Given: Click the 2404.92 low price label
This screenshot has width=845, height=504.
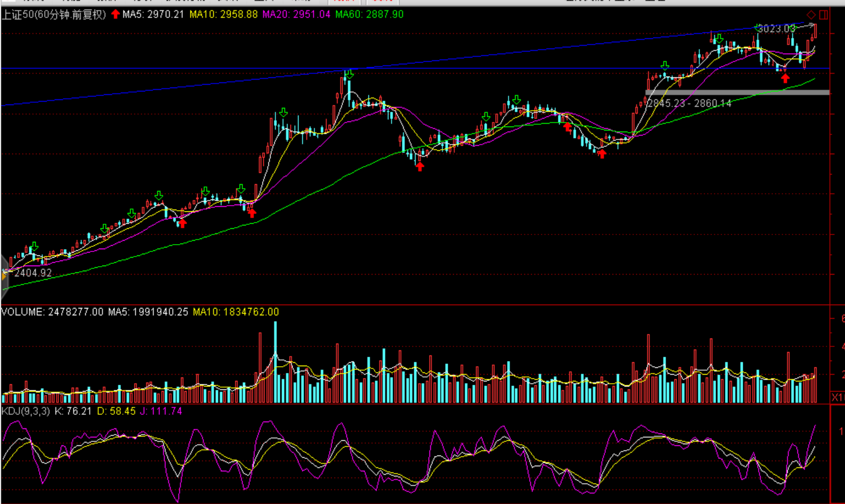Looking at the screenshot, I should 33,273.
